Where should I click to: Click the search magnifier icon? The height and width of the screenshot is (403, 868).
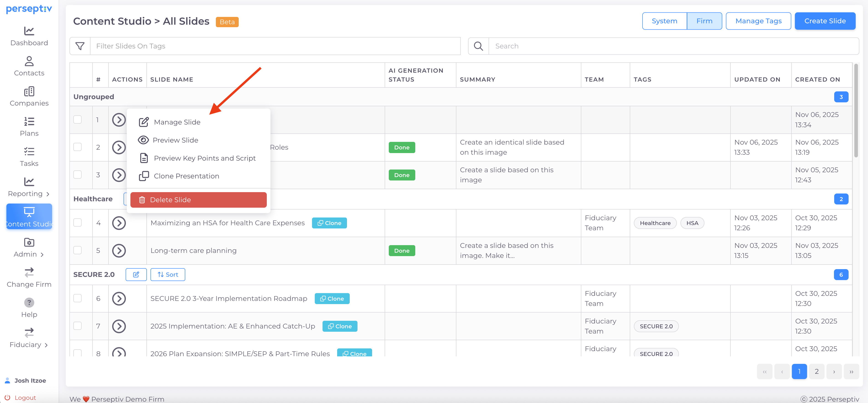(x=478, y=46)
